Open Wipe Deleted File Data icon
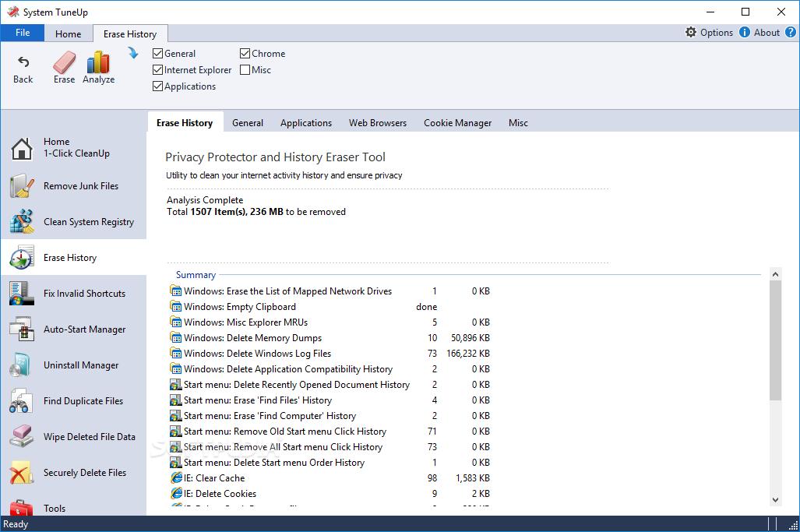Screen dimensions: 800x532 [x=22, y=437]
